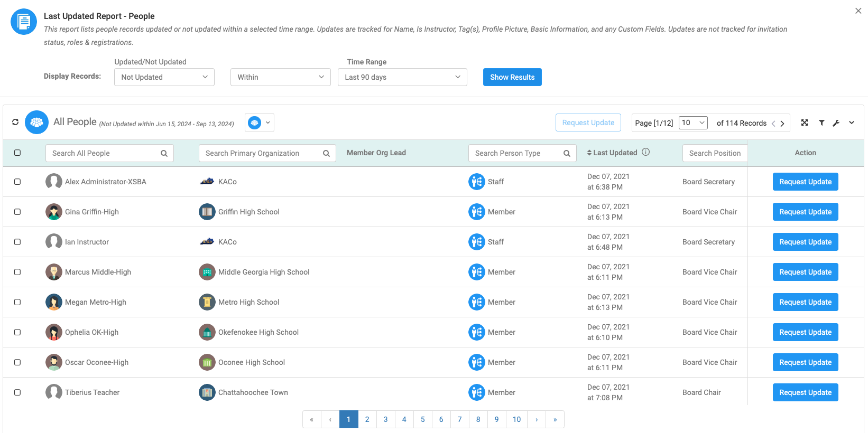868x433 pixels.
Task: Select the checkbox for Alex Administrator-XSBA
Action: pos(17,182)
